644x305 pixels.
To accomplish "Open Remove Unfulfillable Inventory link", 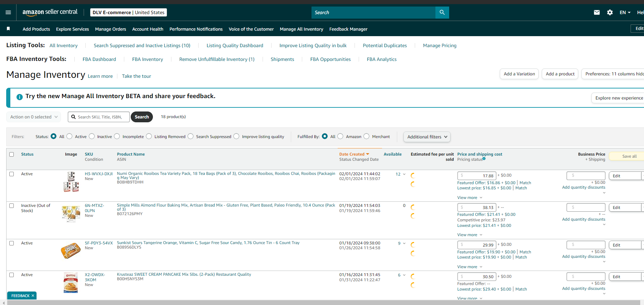I will pyautogui.click(x=217, y=59).
